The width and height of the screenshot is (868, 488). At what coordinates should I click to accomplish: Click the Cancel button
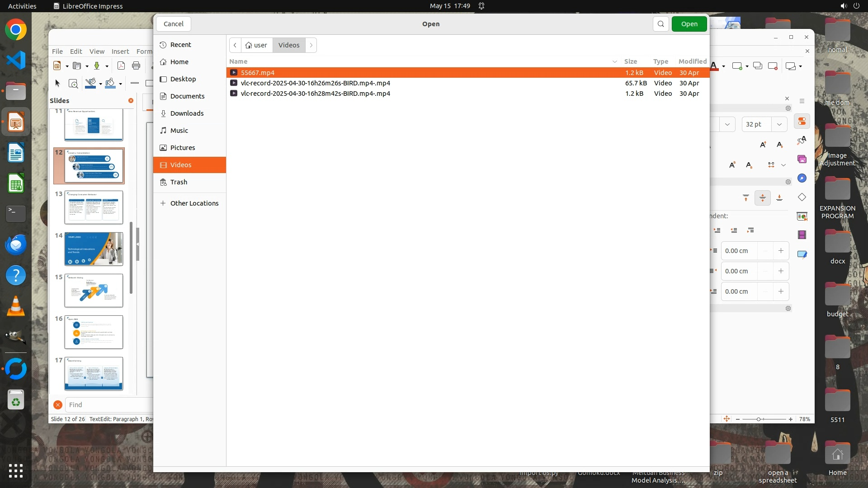click(174, 24)
